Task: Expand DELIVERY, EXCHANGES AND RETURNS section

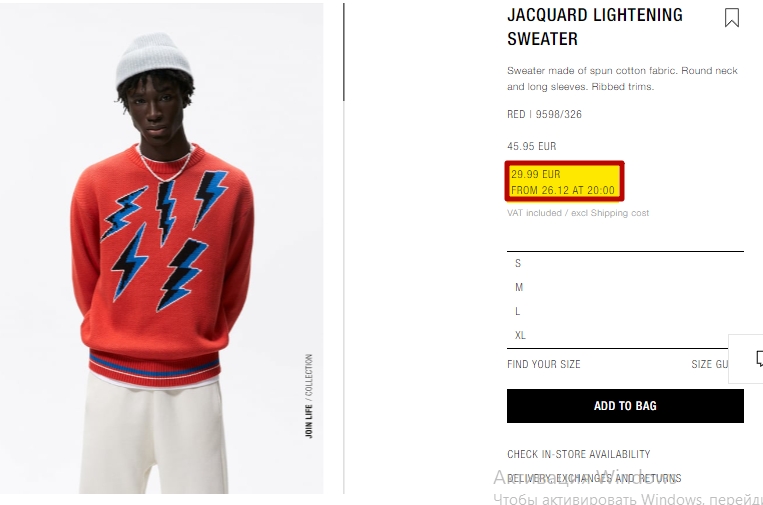Action: click(x=594, y=478)
